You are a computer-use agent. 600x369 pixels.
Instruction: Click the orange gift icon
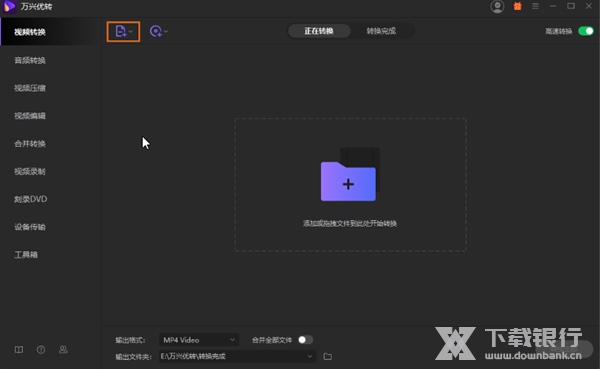517,6
